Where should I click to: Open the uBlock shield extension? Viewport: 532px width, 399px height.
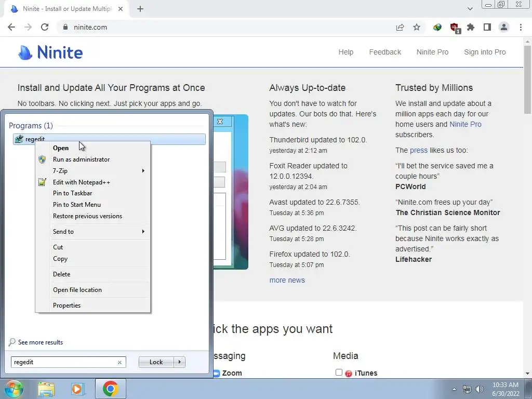point(454,28)
